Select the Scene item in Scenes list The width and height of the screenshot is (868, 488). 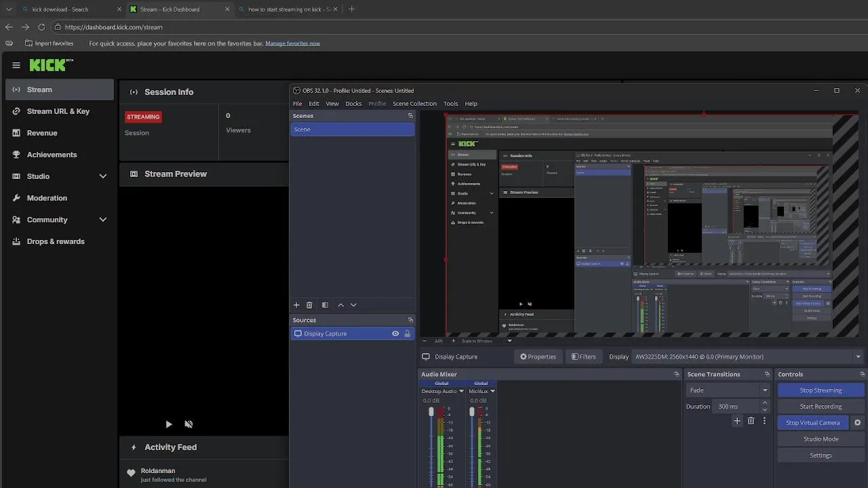[353, 129]
